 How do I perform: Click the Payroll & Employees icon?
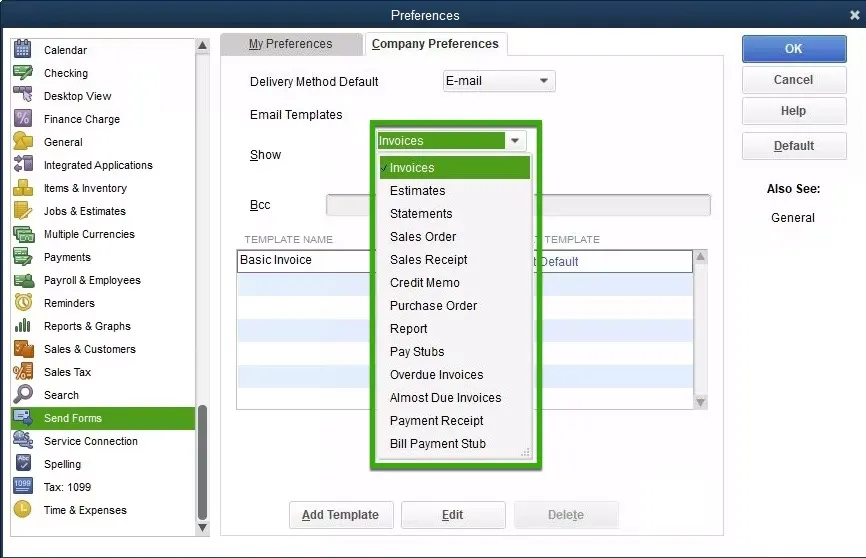click(x=23, y=280)
